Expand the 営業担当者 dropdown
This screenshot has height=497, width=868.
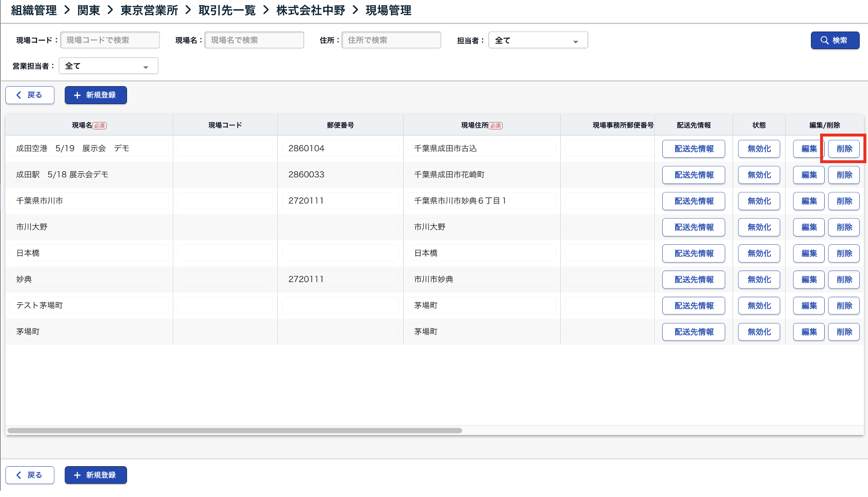click(108, 66)
